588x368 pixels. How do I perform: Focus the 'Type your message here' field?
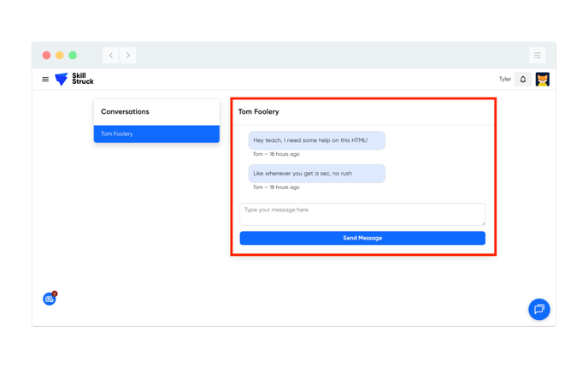[362, 213]
